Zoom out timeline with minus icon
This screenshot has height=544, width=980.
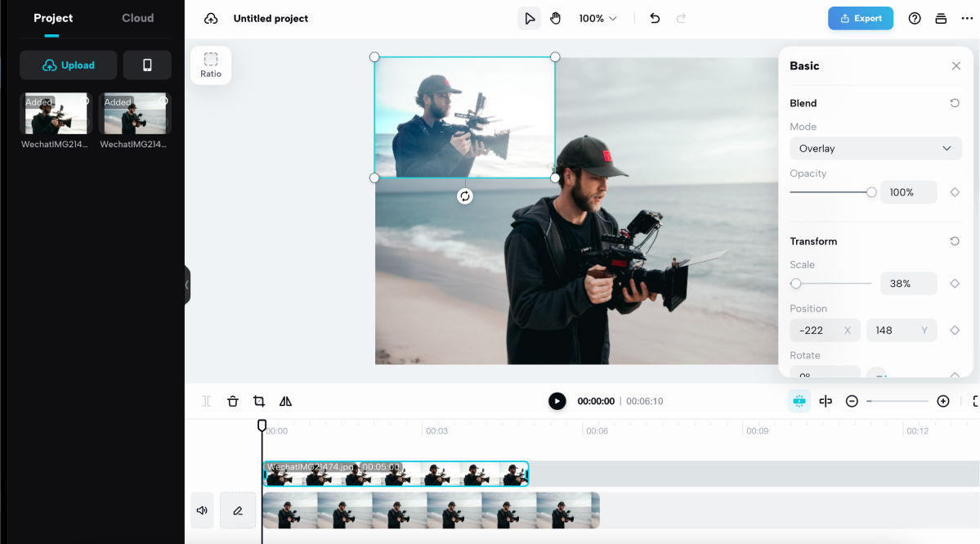(852, 401)
